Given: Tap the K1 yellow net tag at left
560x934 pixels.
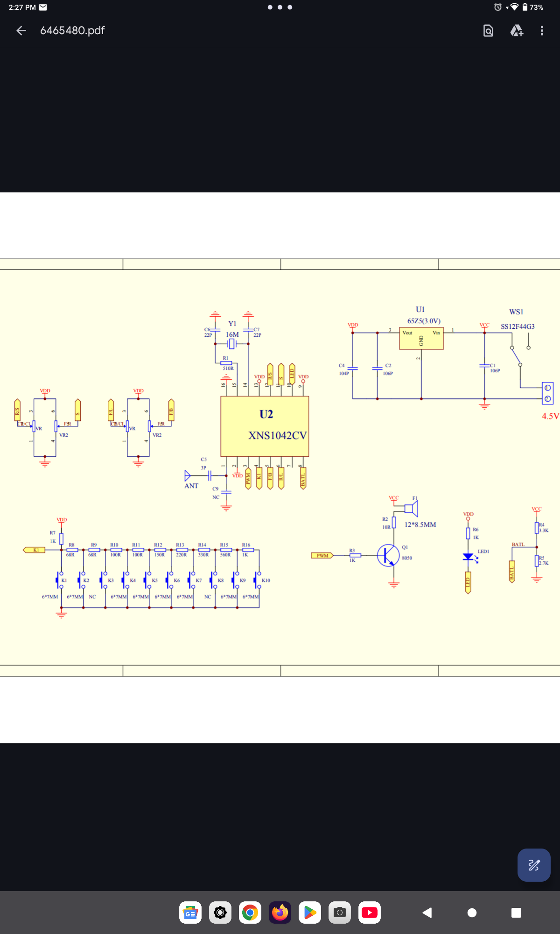Looking at the screenshot, I should [x=34, y=550].
